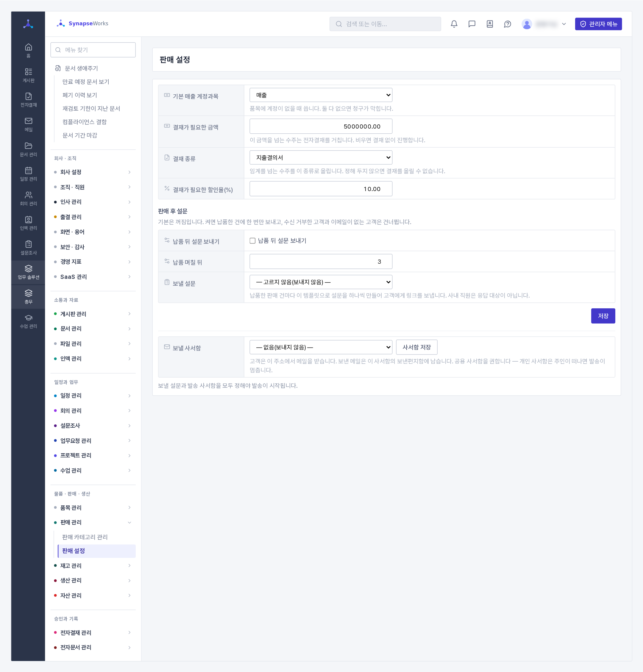
Task: Collapse the 판매 관리 menu group
Action: tap(93, 522)
